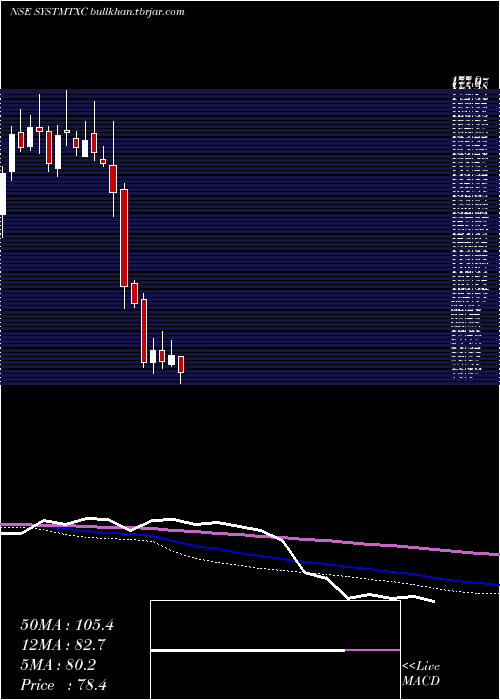Click the 12MA : 82.7 value
Image resolution: width=500 pixels, height=700 pixels.
click(63, 645)
